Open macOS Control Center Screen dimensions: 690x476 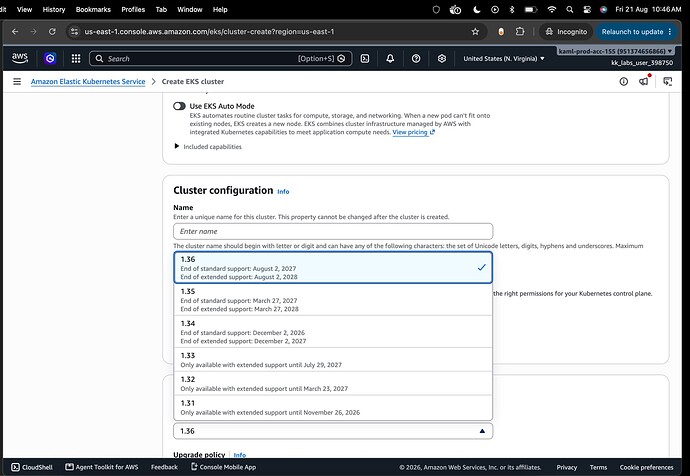(x=587, y=9)
